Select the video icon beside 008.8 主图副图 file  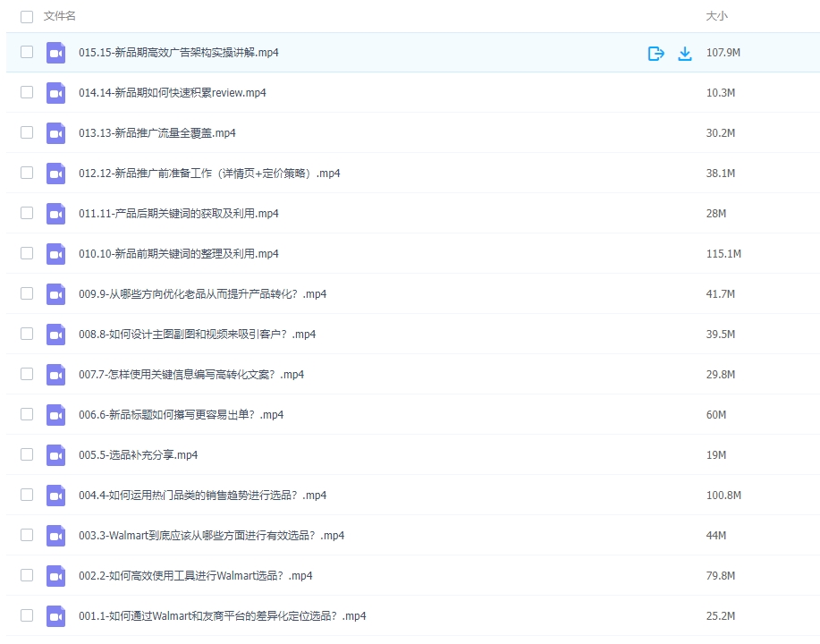(55, 334)
